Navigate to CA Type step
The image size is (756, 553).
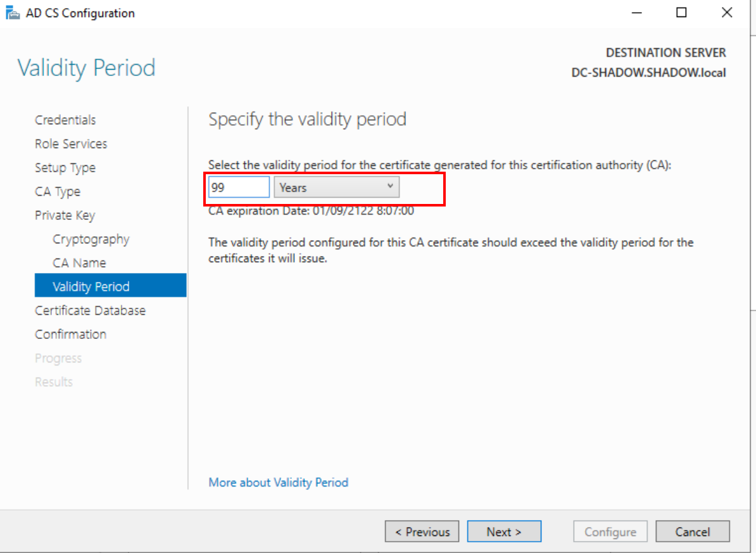(58, 191)
